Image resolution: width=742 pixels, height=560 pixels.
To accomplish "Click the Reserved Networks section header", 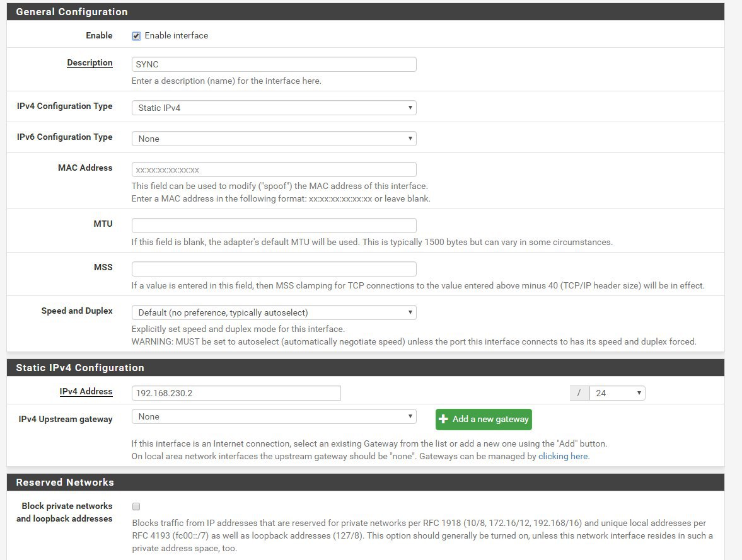I will click(365, 483).
